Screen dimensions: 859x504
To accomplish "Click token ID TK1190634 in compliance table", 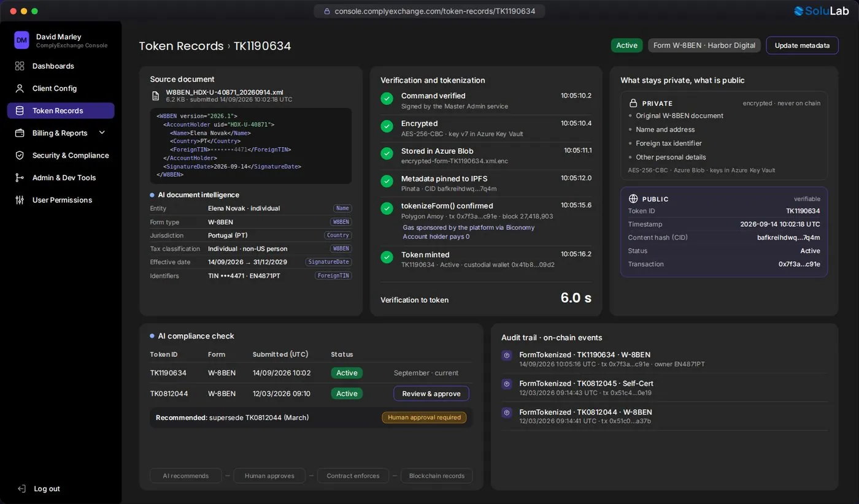I will point(168,373).
